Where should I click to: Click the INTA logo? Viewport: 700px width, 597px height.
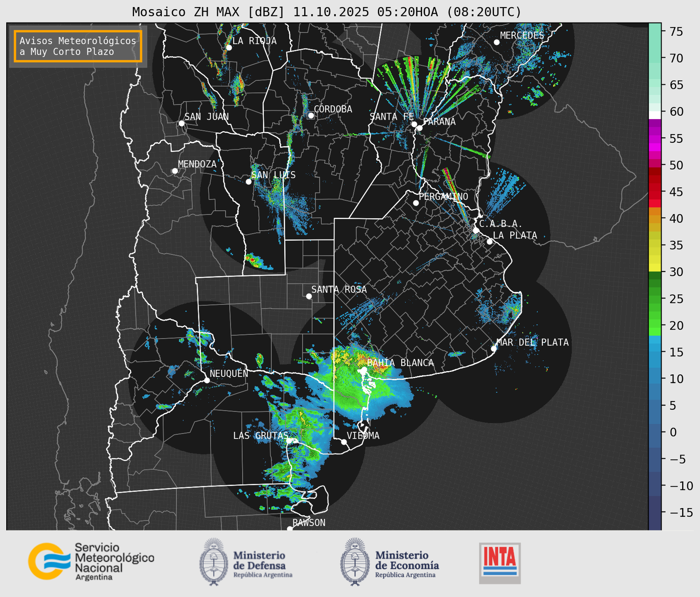tap(500, 563)
